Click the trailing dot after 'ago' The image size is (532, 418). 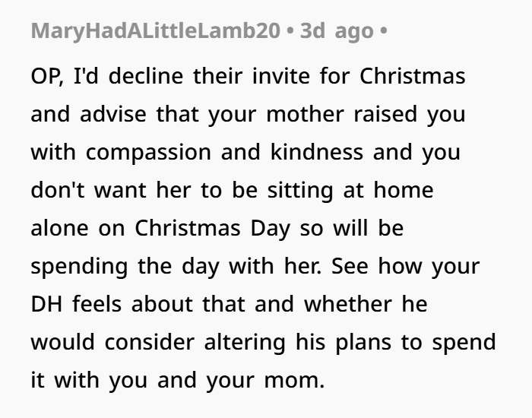click(x=383, y=31)
